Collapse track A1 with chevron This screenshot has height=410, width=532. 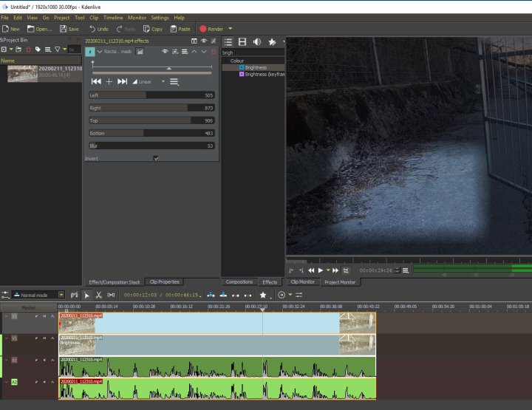coord(6,361)
